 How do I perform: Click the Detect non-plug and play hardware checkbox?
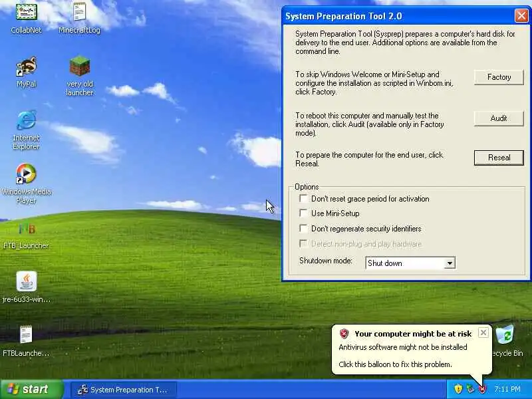303,243
